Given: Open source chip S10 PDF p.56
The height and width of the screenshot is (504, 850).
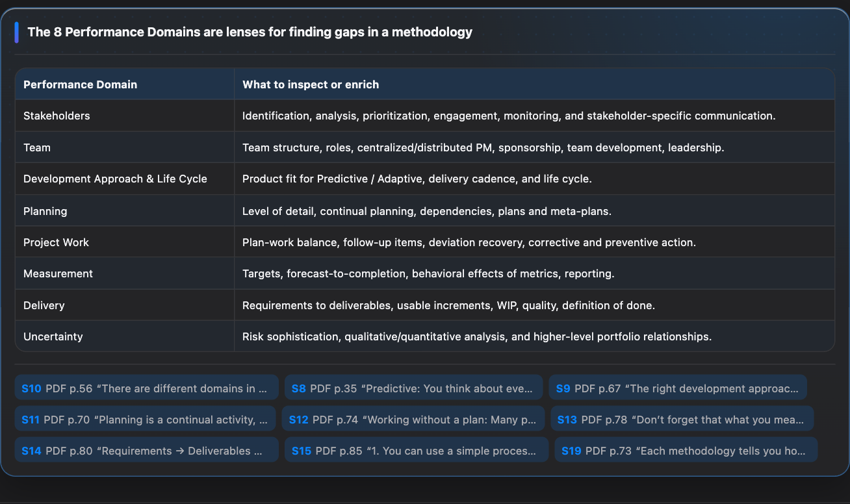Looking at the screenshot, I should point(146,388).
